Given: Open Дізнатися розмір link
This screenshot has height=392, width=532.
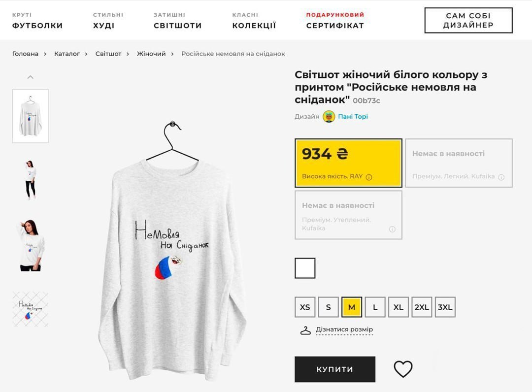Looking at the screenshot, I should coord(344,329).
